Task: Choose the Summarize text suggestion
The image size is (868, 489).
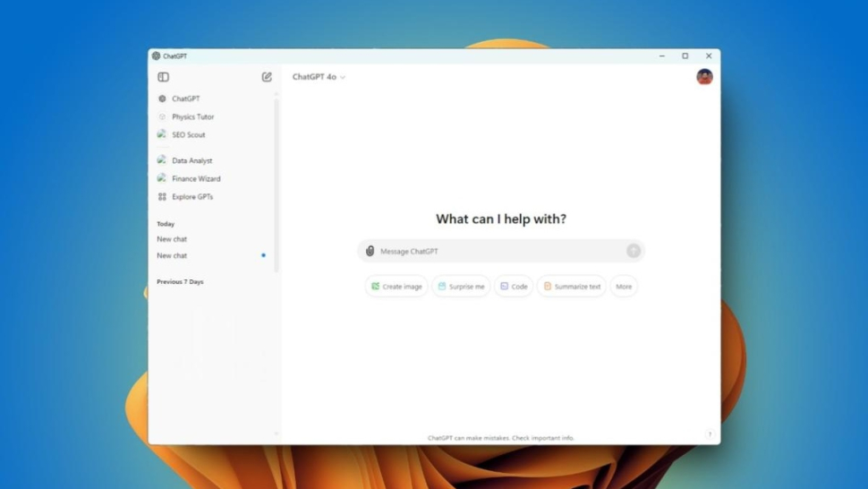Action: (x=572, y=287)
